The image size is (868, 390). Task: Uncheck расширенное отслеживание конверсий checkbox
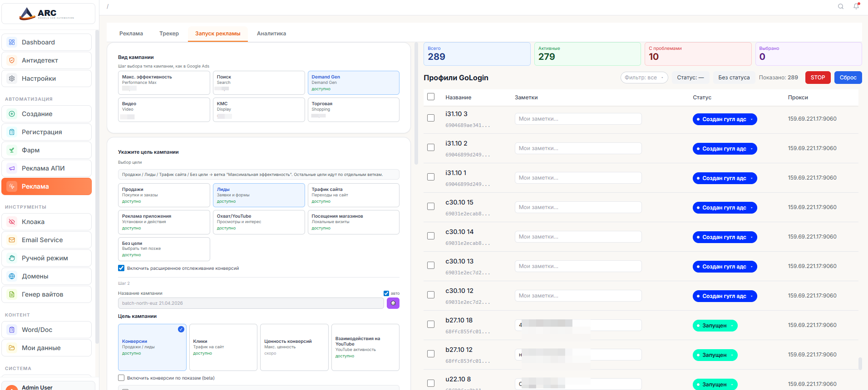[x=121, y=268]
